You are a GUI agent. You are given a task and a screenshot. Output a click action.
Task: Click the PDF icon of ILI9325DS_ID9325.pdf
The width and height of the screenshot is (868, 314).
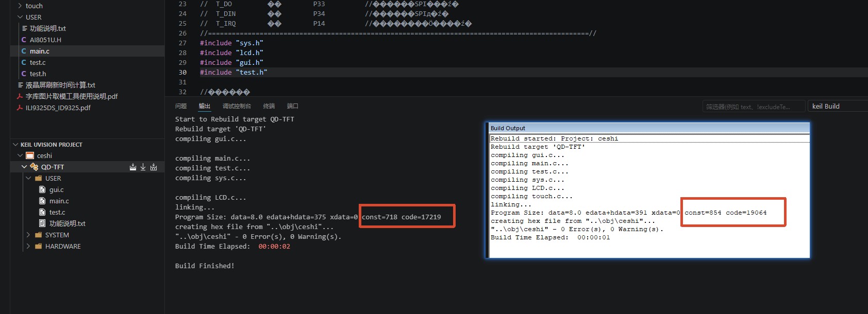[20, 108]
